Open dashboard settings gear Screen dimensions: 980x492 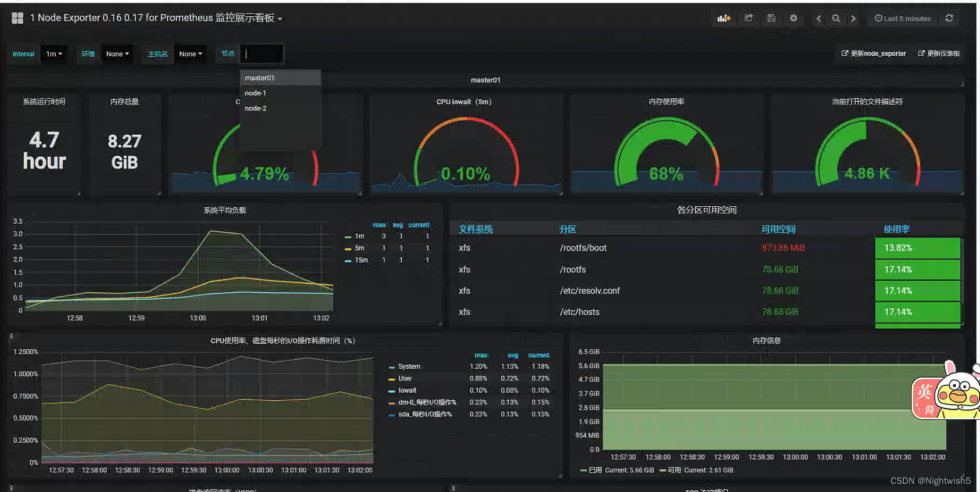click(794, 18)
